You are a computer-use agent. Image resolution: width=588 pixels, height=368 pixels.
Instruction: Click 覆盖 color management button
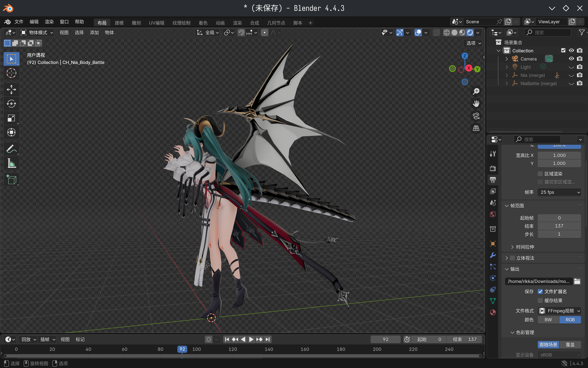(570, 345)
